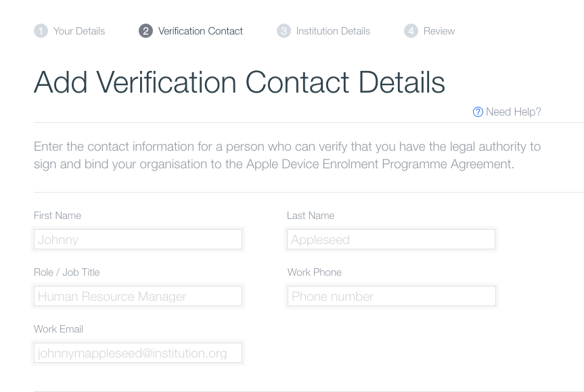Select the Verification Contact step label
This screenshot has width=584, height=392.
click(x=200, y=31)
